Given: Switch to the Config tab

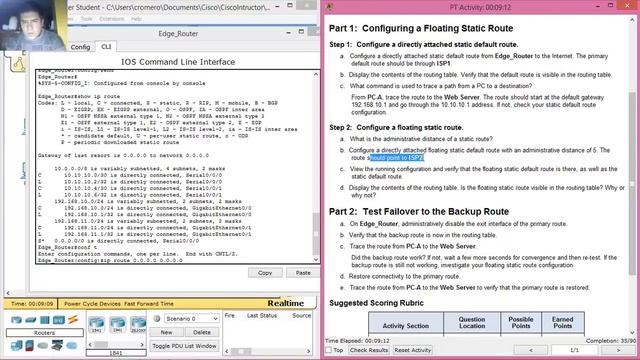Looking at the screenshot, I should click(x=80, y=47).
